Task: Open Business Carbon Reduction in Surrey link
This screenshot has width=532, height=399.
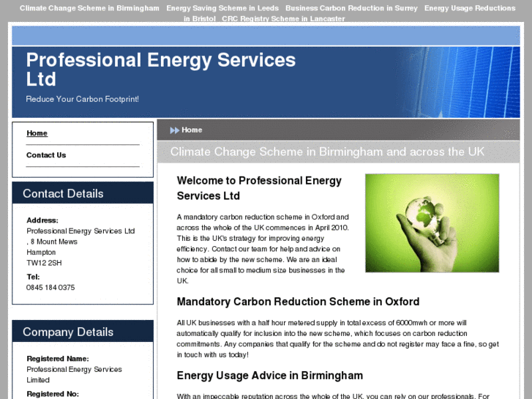Action: pos(351,8)
